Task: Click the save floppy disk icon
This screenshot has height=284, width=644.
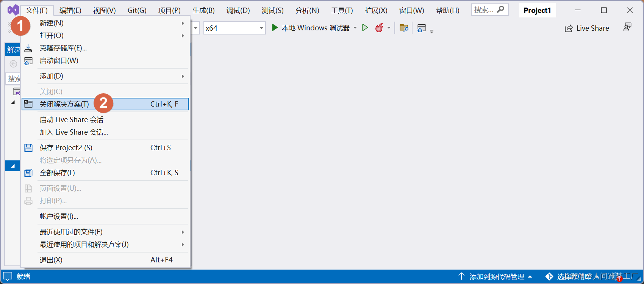Action: [x=28, y=148]
